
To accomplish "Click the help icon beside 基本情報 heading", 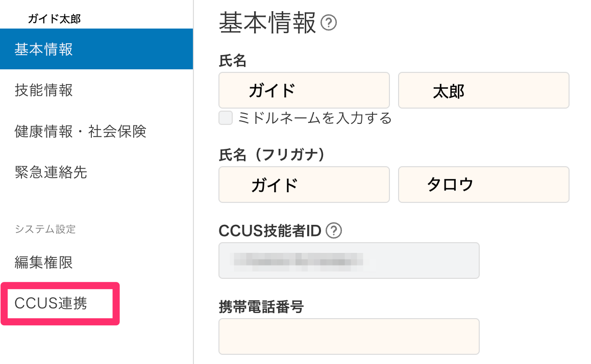I will [x=328, y=23].
